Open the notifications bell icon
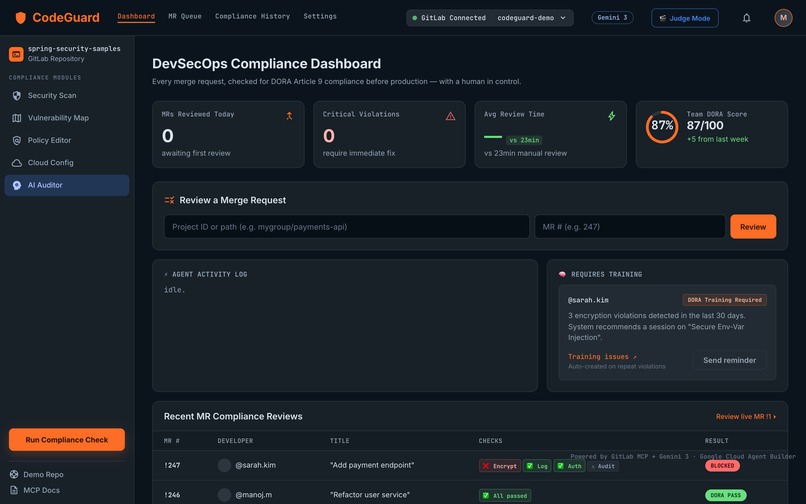The width and height of the screenshot is (806, 504). [746, 18]
